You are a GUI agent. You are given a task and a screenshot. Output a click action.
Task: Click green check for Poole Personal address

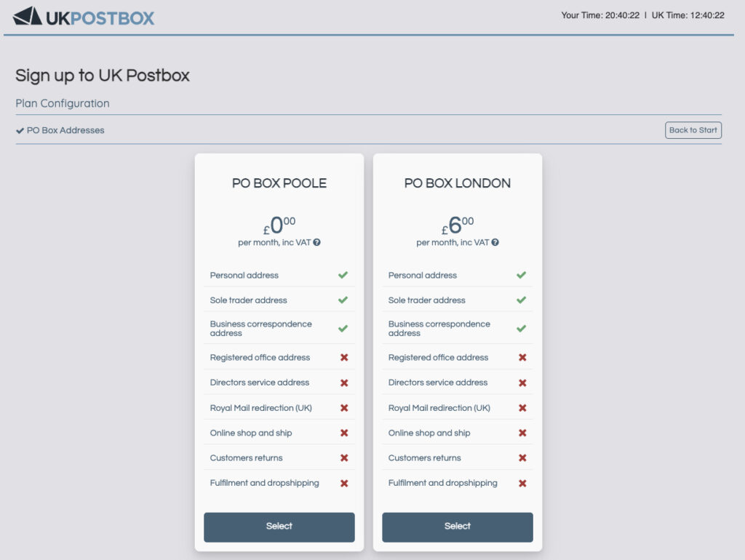tap(343, 275)
